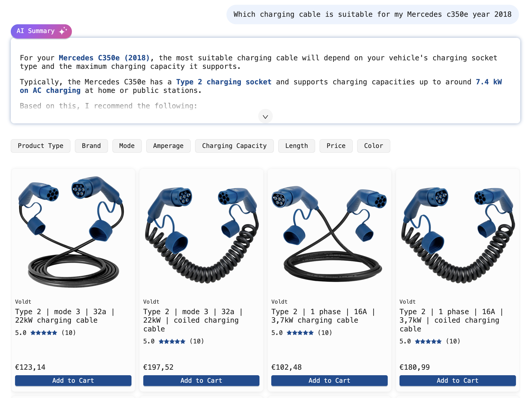Open the Brand filter

(x=91, y=146)
